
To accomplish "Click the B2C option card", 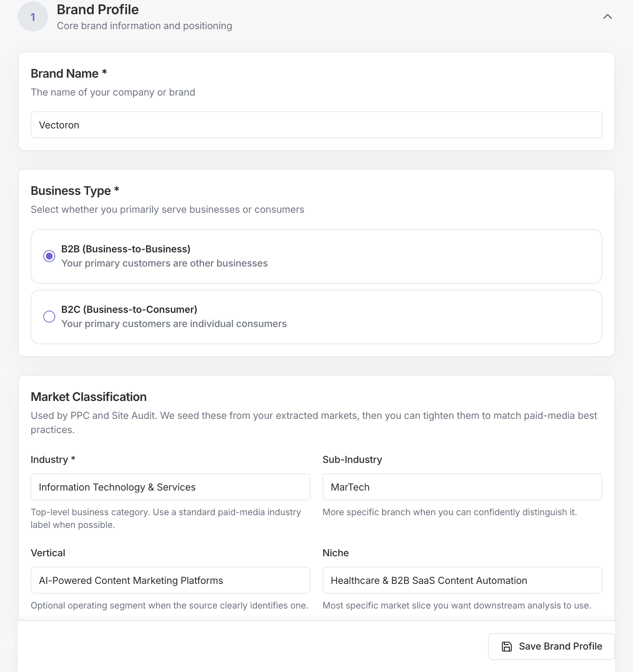I will pyautogui.click(x=316, y=317).
